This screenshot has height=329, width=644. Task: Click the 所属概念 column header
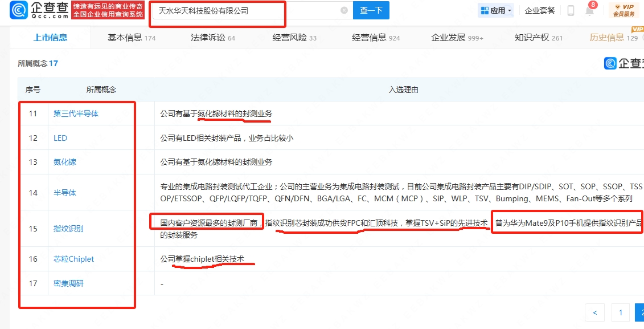click(x=101, y=90)
